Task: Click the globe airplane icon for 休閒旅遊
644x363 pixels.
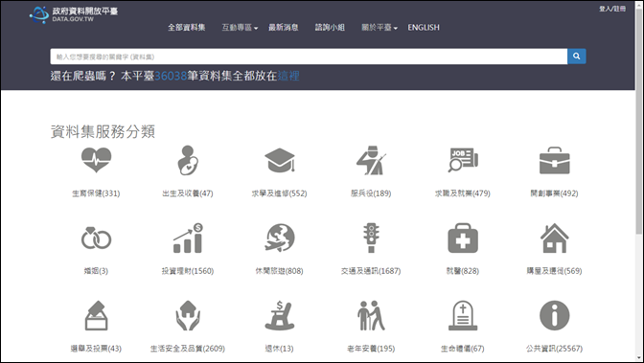Action: [280, 238]
